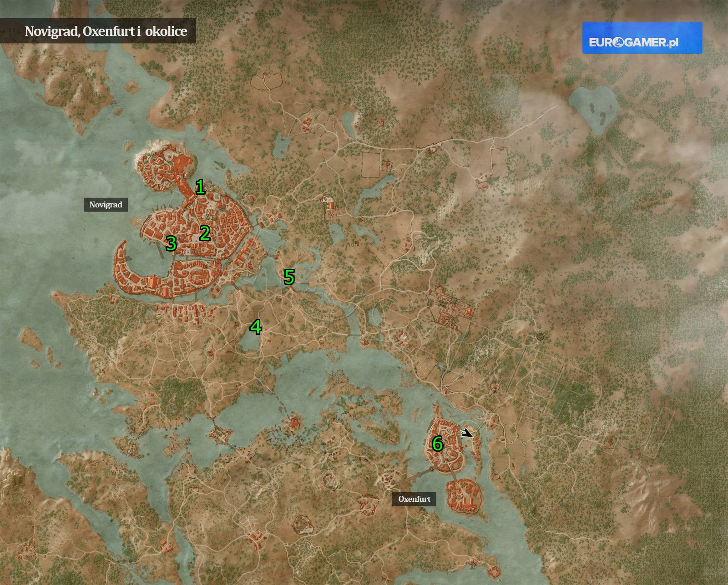Click the green number 1 marker
The width and height of the screenshot is (728, 585).
(200, 187)
